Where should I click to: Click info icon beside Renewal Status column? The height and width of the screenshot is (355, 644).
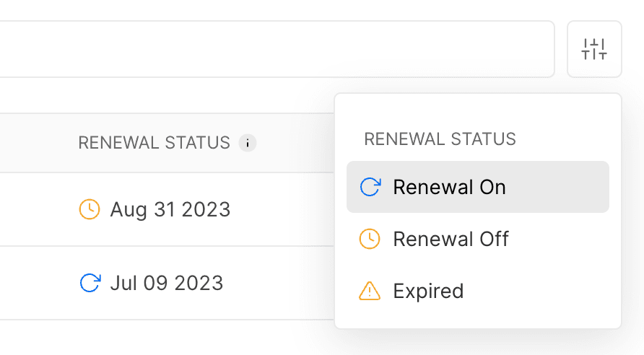coord(248,143)
